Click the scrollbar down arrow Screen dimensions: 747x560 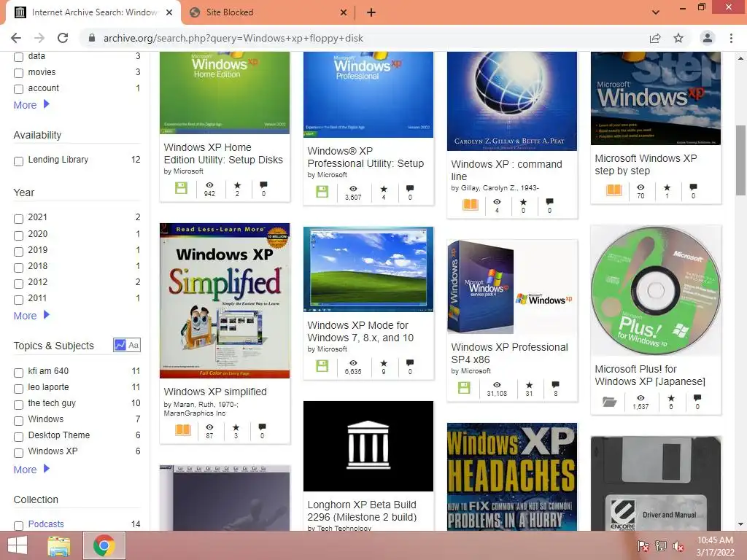click(x=740, y=524)
